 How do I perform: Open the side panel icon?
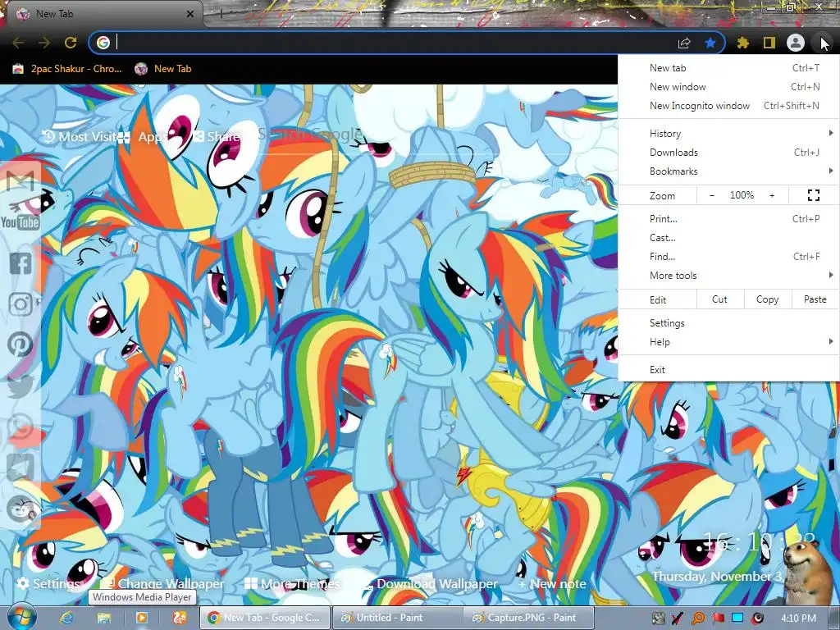tap(769, 43)
